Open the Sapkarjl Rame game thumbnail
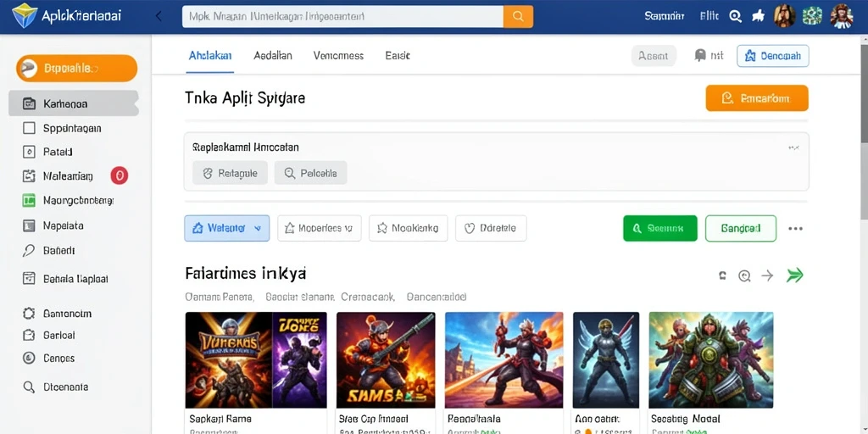 [x=256, y=360]
